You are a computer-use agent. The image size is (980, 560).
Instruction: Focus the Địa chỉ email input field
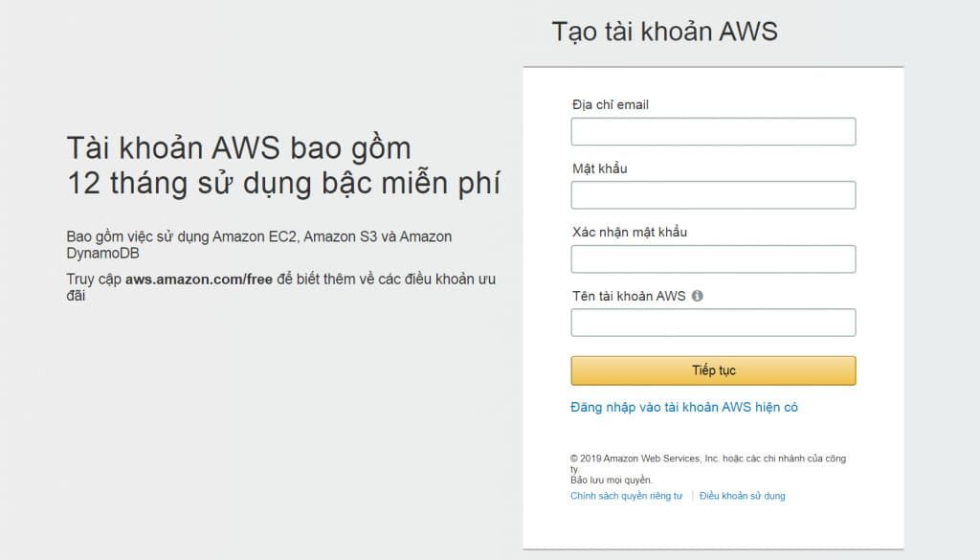tap(713, 131)
